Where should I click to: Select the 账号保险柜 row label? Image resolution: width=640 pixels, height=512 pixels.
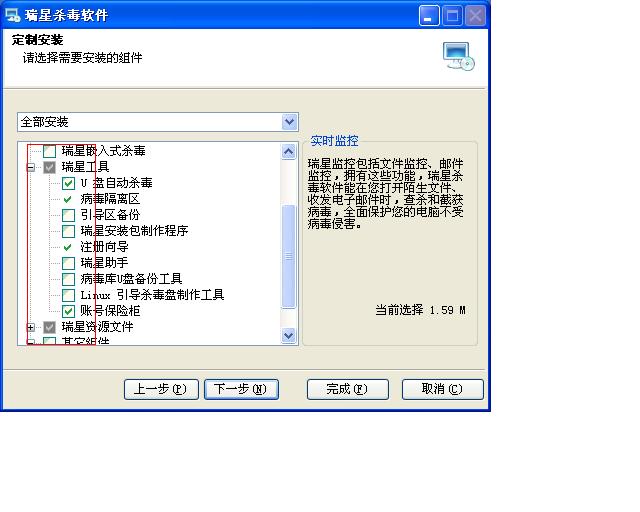110,311
